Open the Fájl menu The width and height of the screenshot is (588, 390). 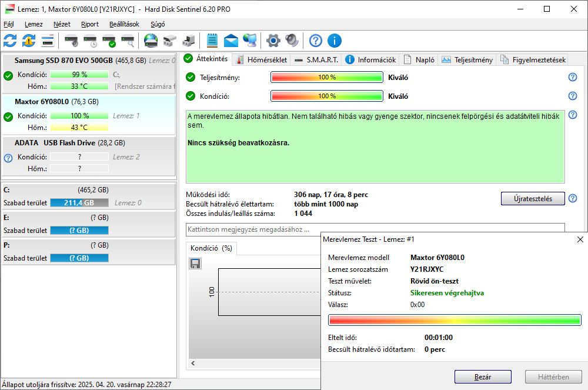pos(9,24)
